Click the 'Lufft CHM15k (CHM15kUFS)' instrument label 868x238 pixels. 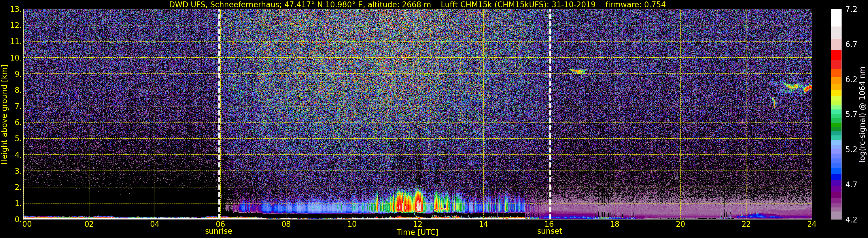tap(495, 5)
